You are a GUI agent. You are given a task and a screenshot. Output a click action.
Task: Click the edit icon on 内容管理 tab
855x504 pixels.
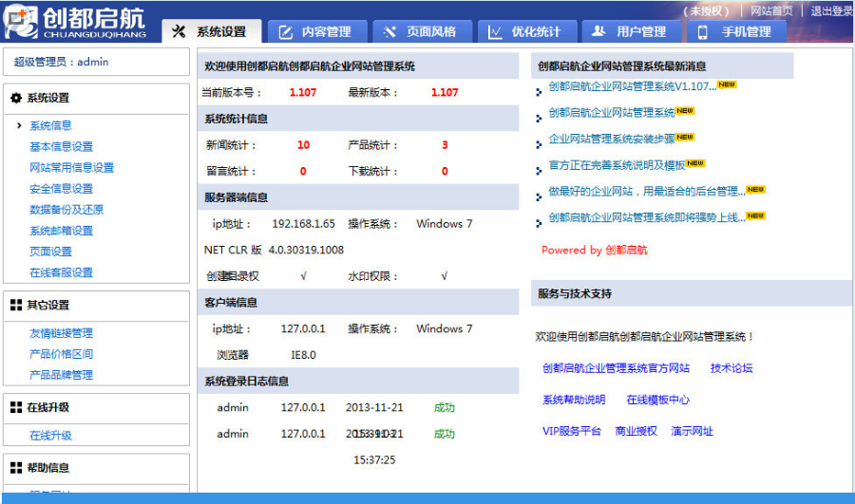coord(285,32)
